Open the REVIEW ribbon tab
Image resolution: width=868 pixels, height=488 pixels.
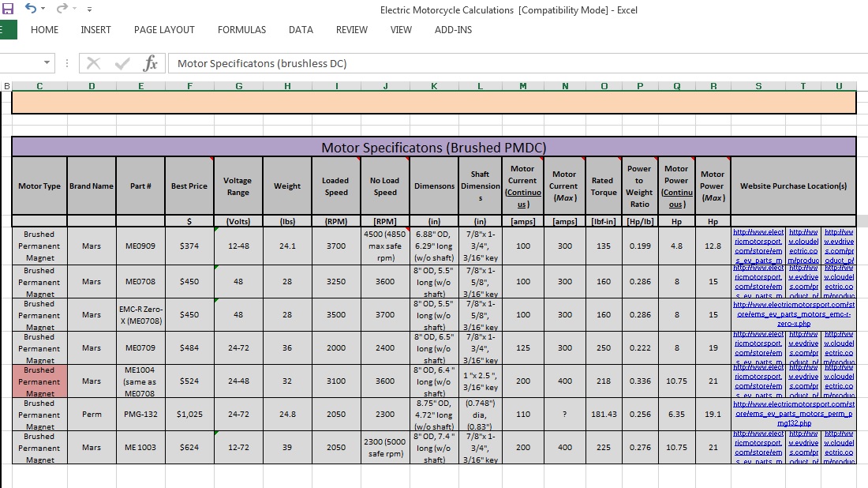351,30
